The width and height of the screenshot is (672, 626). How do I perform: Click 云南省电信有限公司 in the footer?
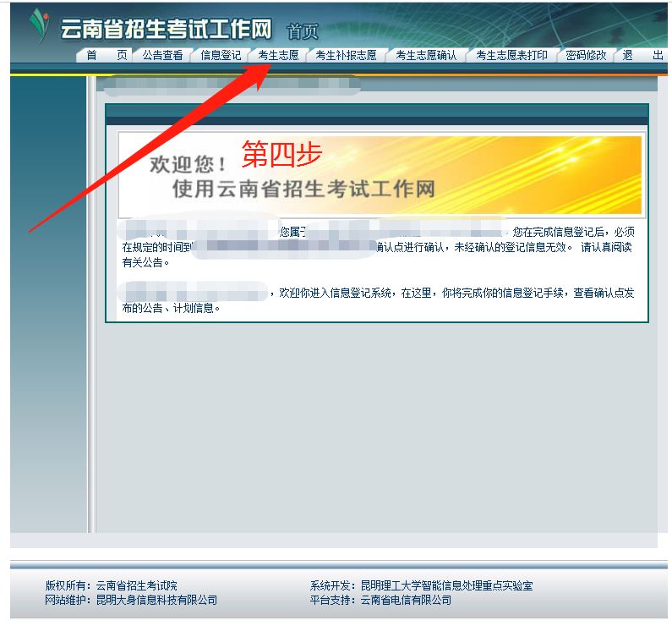406,600
